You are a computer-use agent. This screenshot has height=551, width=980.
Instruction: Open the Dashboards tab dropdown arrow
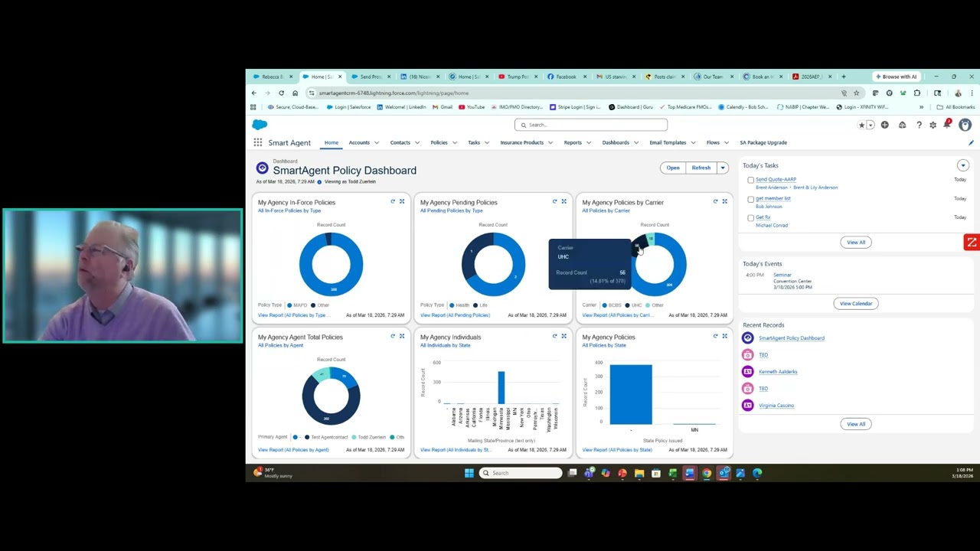coord(636,142)
